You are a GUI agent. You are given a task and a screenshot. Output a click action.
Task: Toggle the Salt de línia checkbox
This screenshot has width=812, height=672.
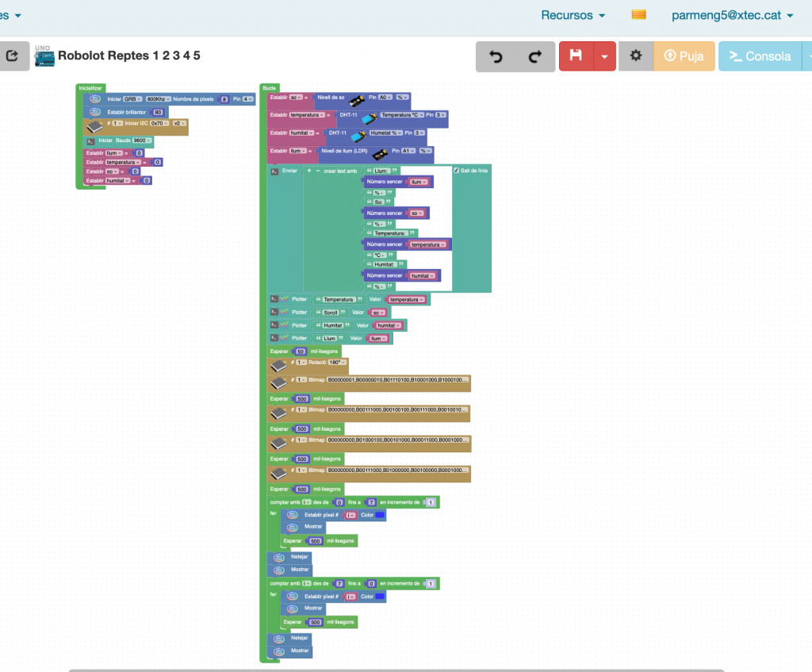457,171
